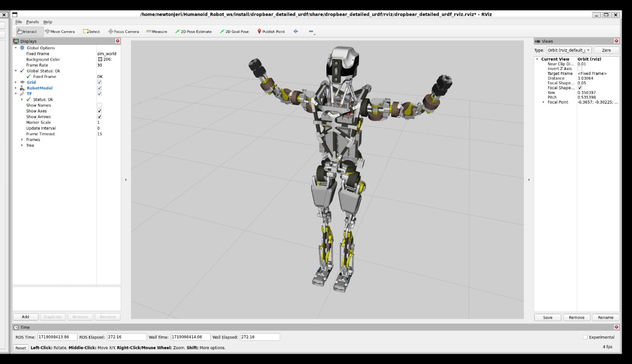
Task: Select the Interact tool
Action: click(x=30, y=32)
